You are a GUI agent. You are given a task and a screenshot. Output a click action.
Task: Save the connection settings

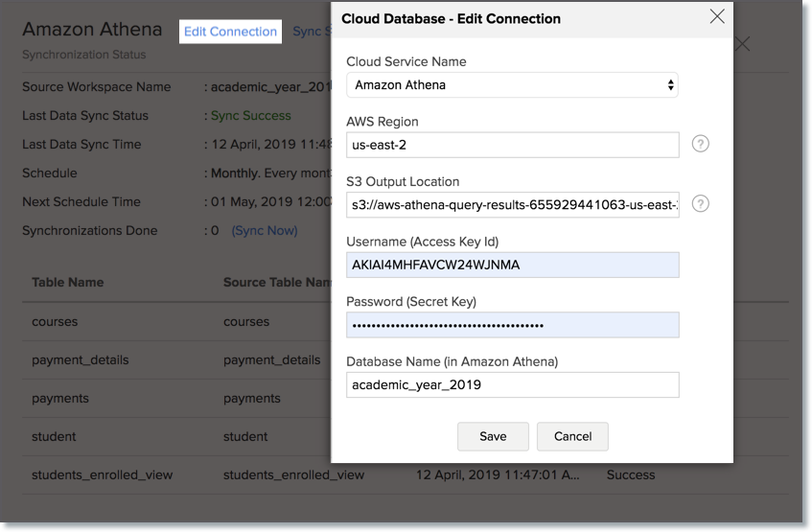[493, 436]
